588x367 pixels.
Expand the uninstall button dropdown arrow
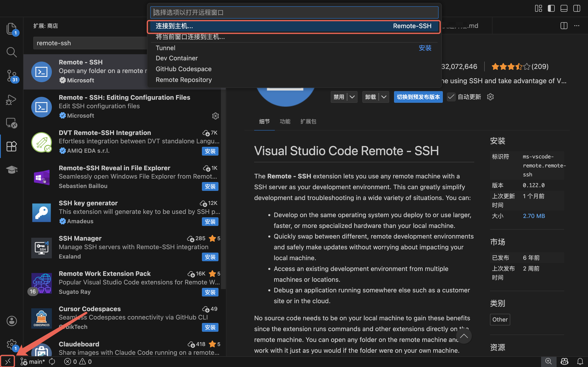click(384, 97)
